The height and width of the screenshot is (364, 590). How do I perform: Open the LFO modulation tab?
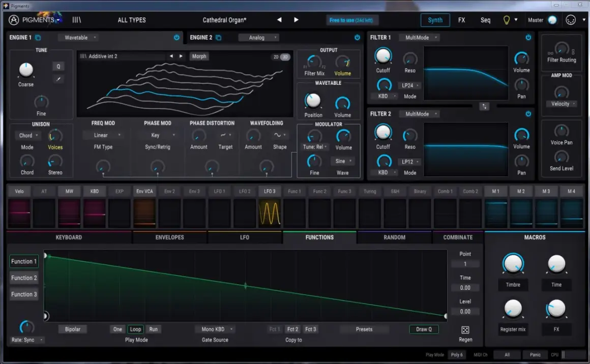pyautogui.click(x=245, y=237)
